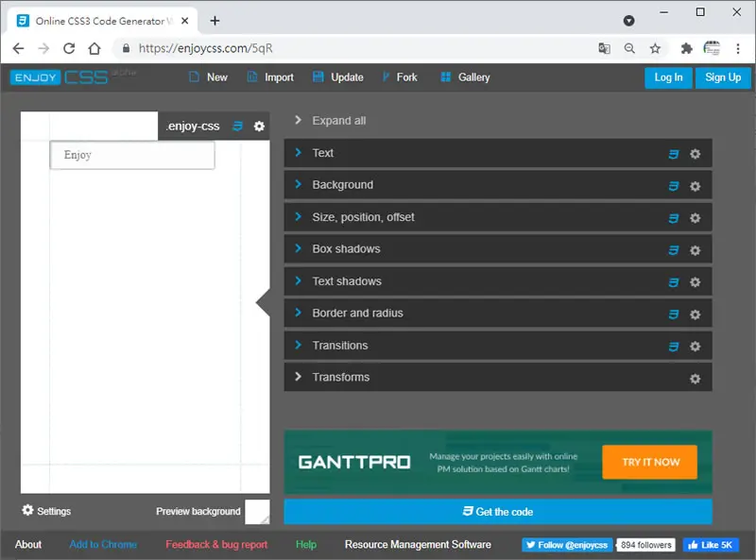Expand the Border and radius section
The height and width of the screenshot is (560, 756).
coord(498,314)
